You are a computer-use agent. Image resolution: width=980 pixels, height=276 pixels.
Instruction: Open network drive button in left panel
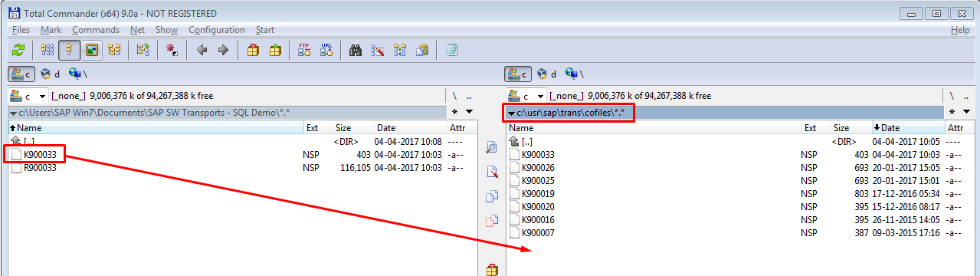[79, 74]
